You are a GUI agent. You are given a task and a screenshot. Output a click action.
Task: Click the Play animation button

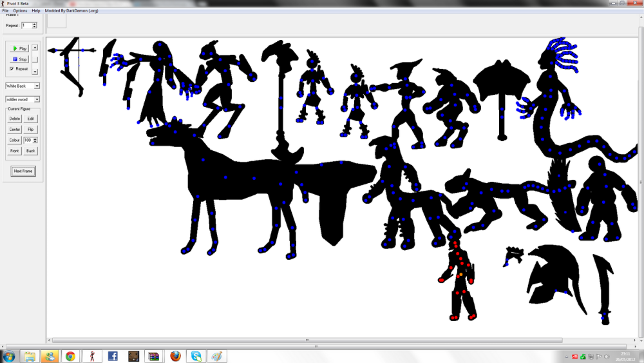point(19,48)
